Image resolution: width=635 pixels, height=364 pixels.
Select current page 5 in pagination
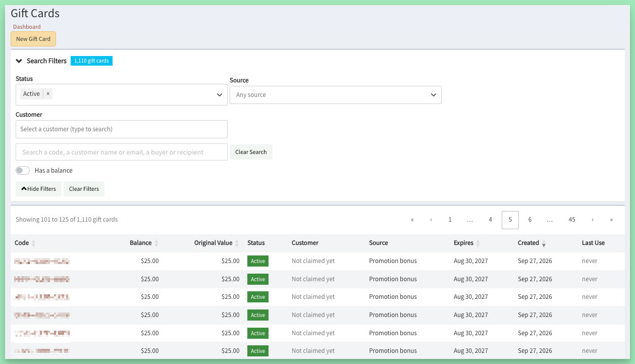pos(510,220)
